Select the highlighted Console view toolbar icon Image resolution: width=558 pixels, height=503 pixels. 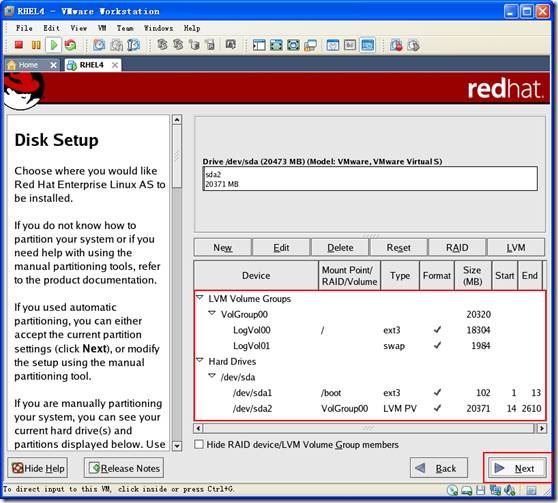tap(367, 45)
